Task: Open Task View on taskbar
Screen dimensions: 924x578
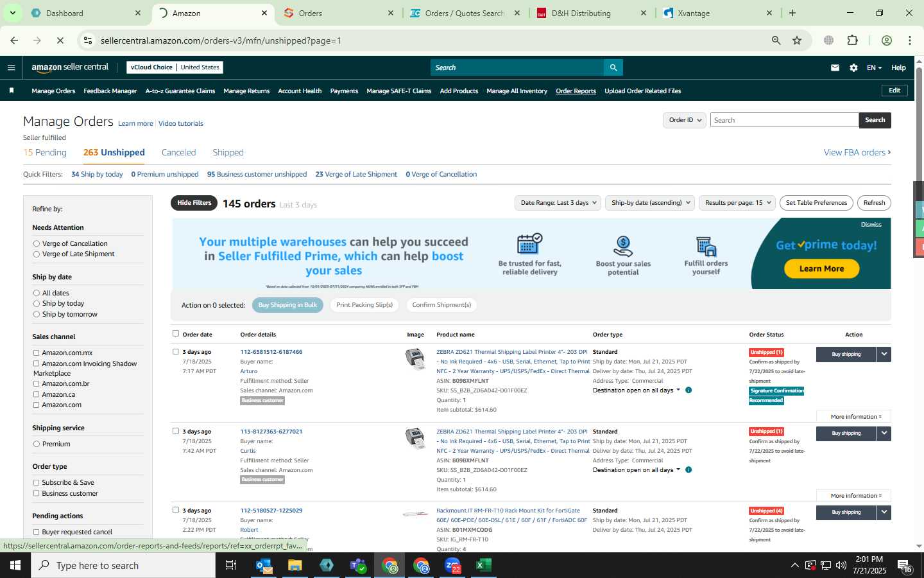Action: (x=231, y=565)
